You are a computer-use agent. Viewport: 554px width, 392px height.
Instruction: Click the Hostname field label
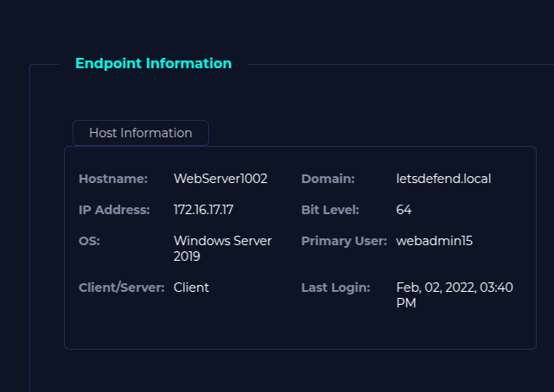pos(113,179)
